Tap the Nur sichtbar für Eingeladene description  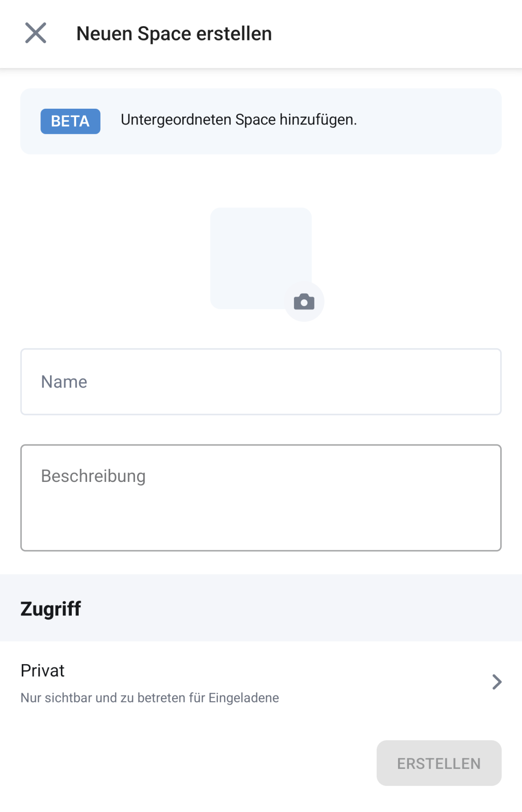click(x=150, y=698)
